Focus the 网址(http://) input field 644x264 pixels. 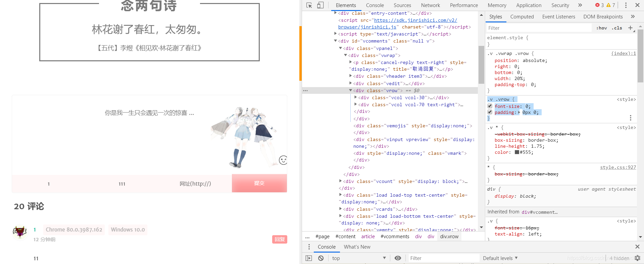[195, 184]
